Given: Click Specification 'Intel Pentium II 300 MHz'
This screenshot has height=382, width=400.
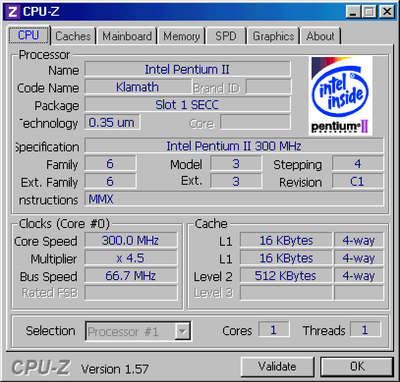Looking at the screenshot, I should coord(234,146).
